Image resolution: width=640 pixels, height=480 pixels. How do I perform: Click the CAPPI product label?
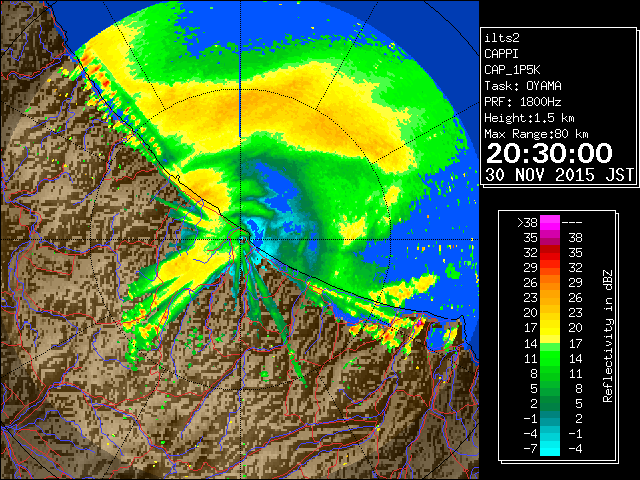point(501,54)
